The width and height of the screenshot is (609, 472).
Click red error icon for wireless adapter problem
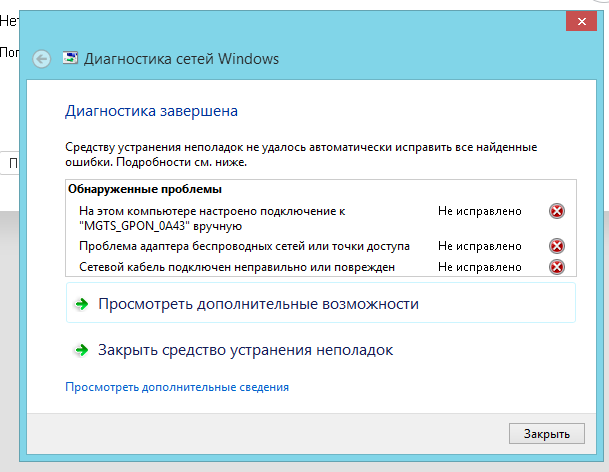557,246
